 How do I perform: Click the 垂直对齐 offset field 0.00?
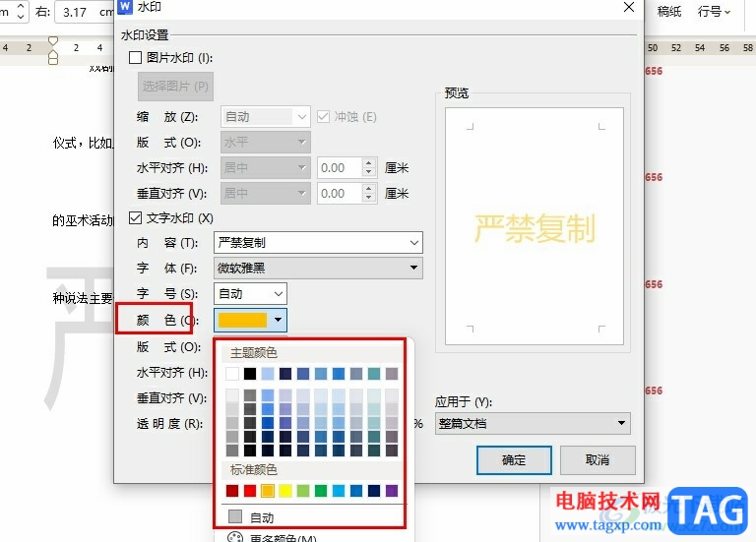tap(340, 193)
